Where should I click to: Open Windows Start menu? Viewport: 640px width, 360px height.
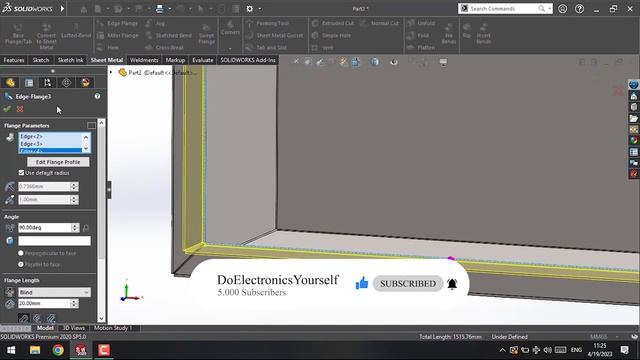11,350
